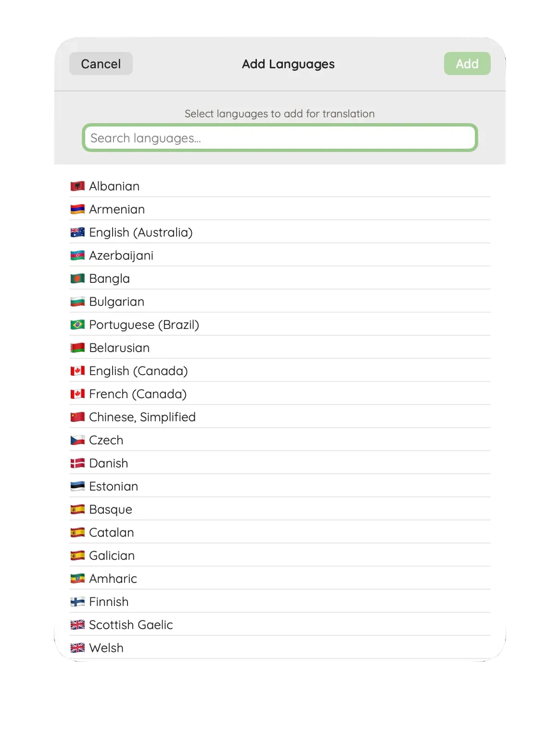This screenshot has width=560, height=733.
Task: Click the Albanian flag icon
Action: click(77, 186)
